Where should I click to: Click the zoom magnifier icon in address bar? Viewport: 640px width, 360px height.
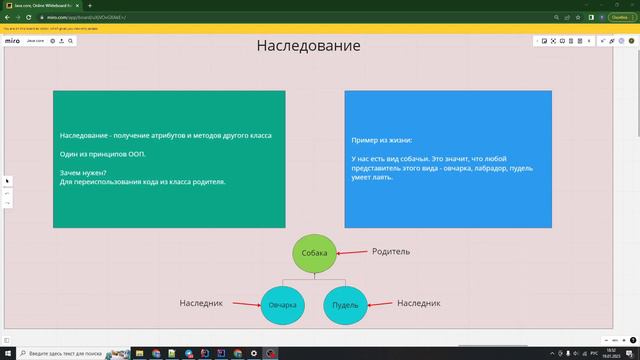tap(556, 18)
